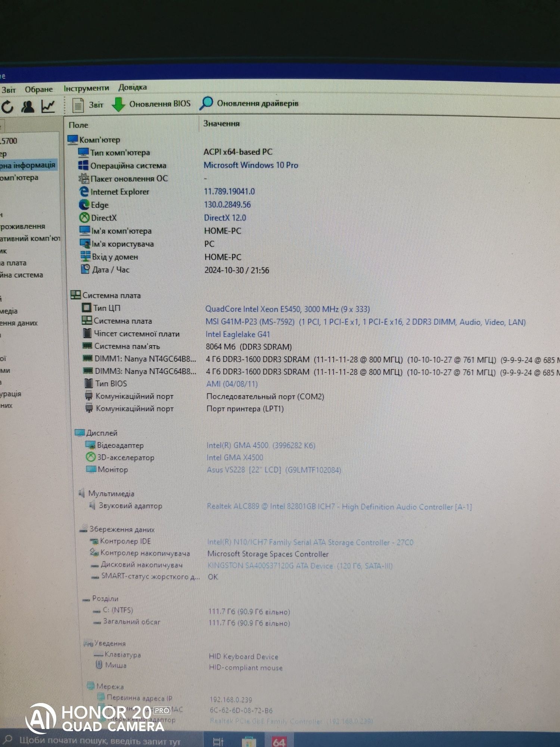Click the AIDA64 taskbar icon
560x747 pixels.
279,741
